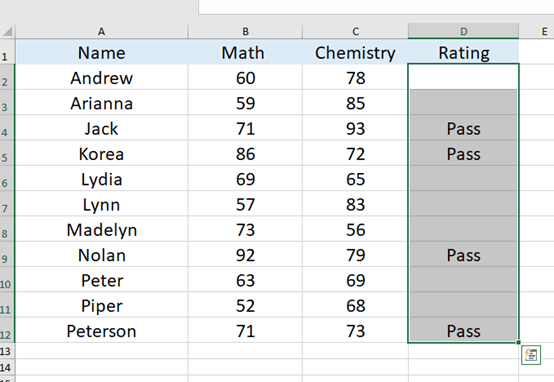Select the cell containing Nolan
Image resolution: width=554 pixels, height=382 pixels.
(x=102, y=255)
